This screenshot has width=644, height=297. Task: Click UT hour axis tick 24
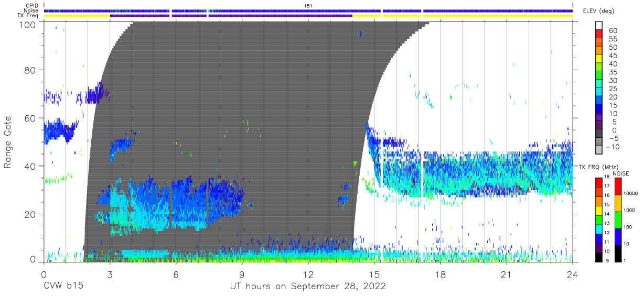tap(573, 274)
